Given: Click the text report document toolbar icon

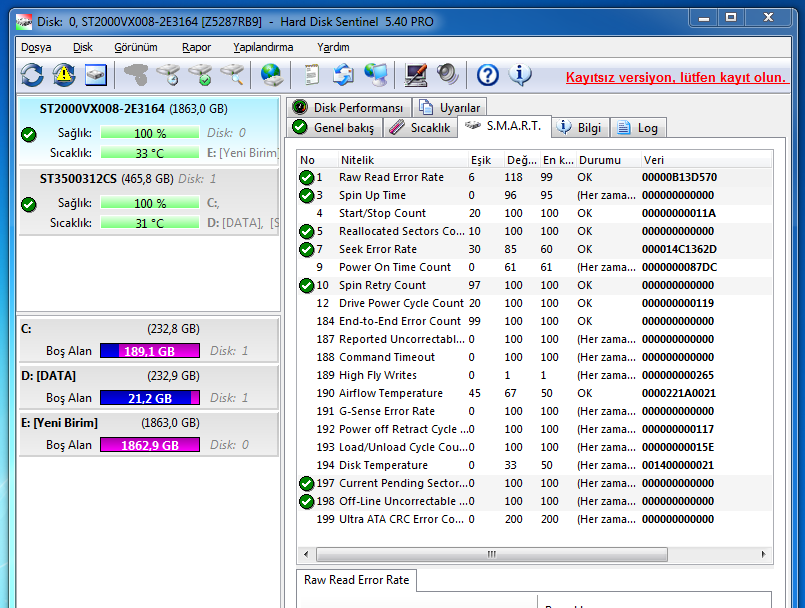Looking at the screenshot, I should (311, 75).
